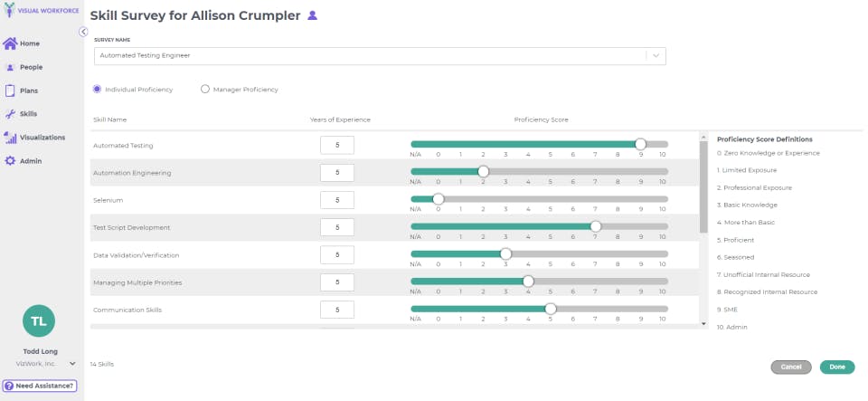Viewport: 868px width, 401px height.
Task: Select the Manager Proficiency radio button
Action: [205, 89]
